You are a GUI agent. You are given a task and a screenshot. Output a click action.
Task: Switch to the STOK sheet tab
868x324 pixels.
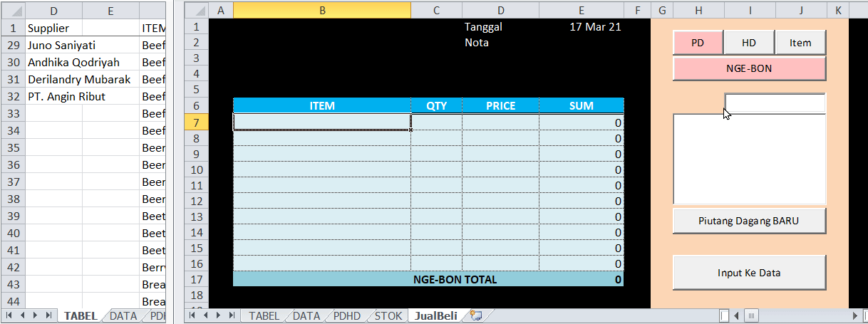click(388, 315)
